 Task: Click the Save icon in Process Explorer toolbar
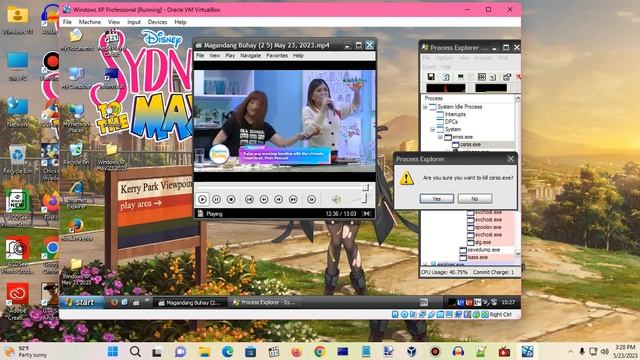tap(431, 77)
